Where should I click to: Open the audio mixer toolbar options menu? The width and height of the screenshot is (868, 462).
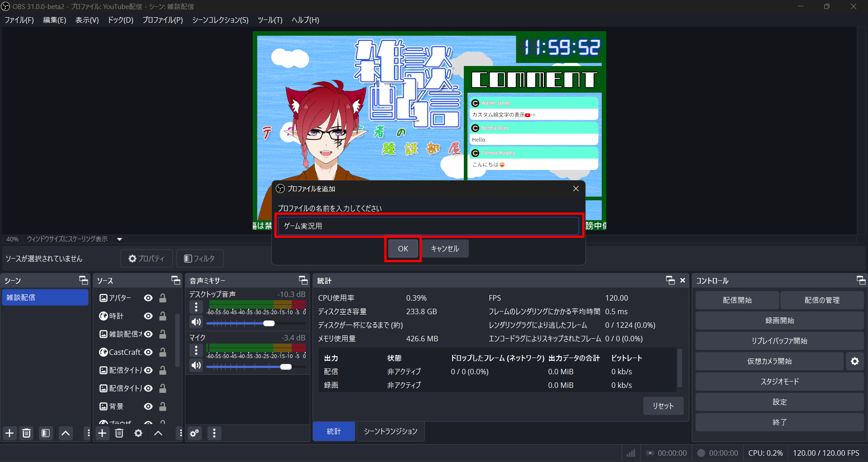click(x=214, y=433)
